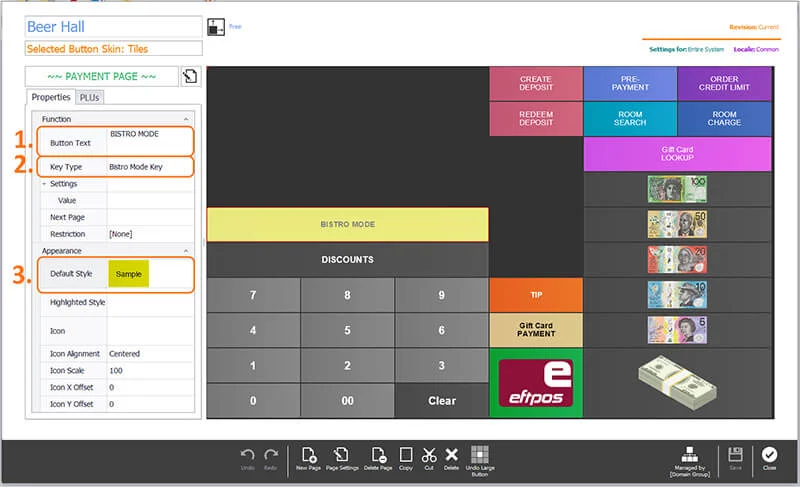The image size is (800, 487).
Task: Click the Icon property value field
Action: click(151, 331)
